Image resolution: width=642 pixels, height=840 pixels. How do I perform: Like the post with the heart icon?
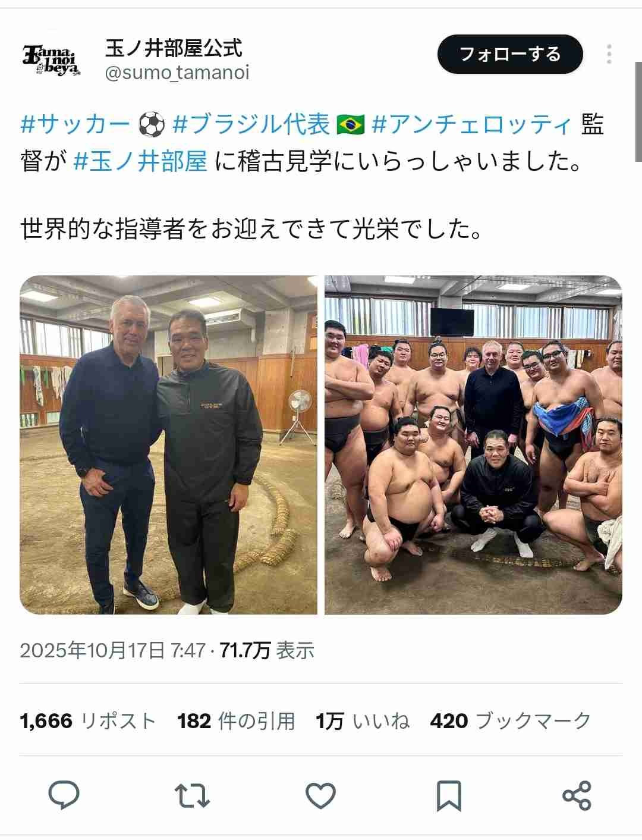(320, 795)
